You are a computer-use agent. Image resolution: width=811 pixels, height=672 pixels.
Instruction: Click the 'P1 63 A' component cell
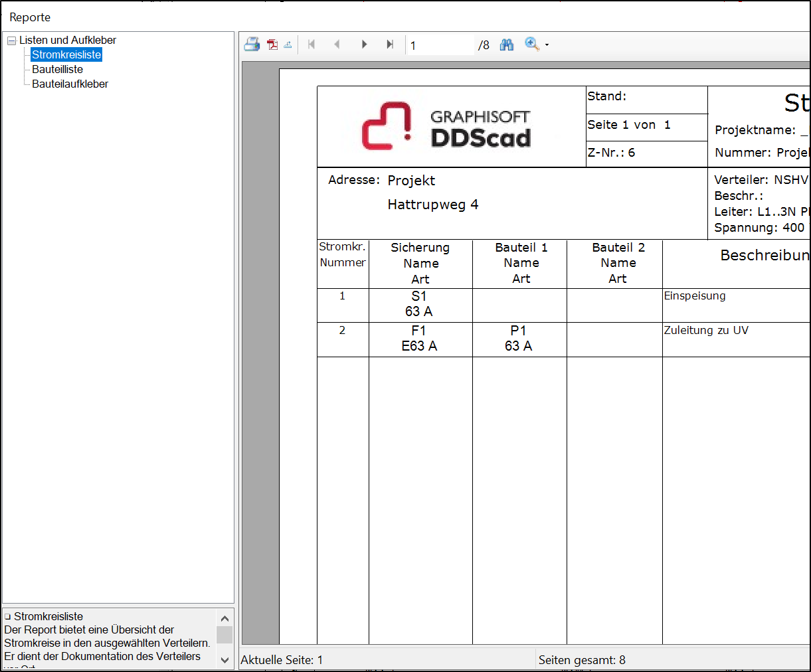click(519, 339)
